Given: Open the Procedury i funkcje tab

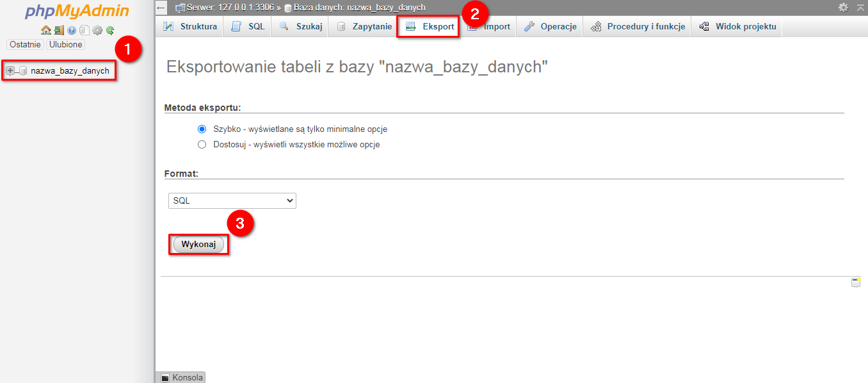Looking at the screenshot, I should (x=638, y=27).
